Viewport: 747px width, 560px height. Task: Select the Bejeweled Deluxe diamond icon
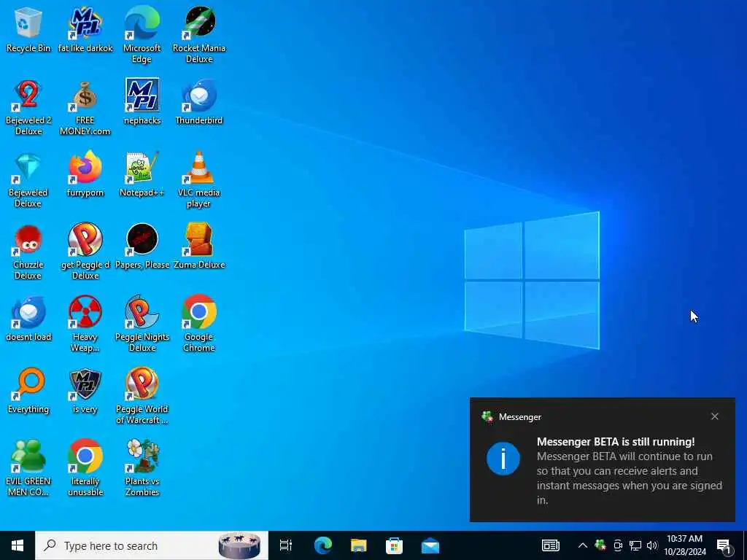(x=28, y=179)
